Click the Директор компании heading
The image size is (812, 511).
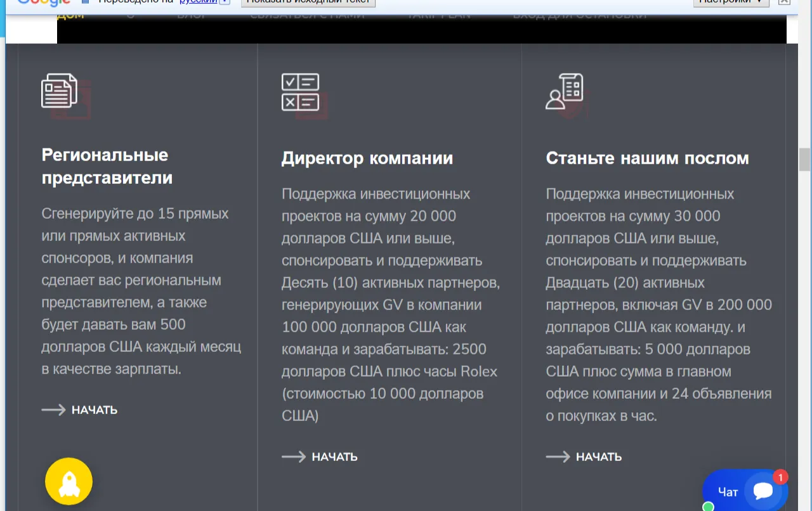coord(367,158)
